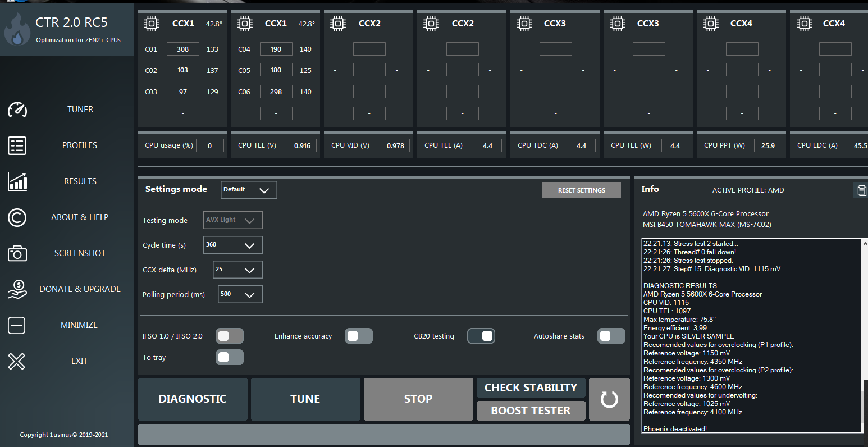Go to the PROFILES section
Image resolution: width=868 pixels, height=447 pixels.
(x=80, y=145)
